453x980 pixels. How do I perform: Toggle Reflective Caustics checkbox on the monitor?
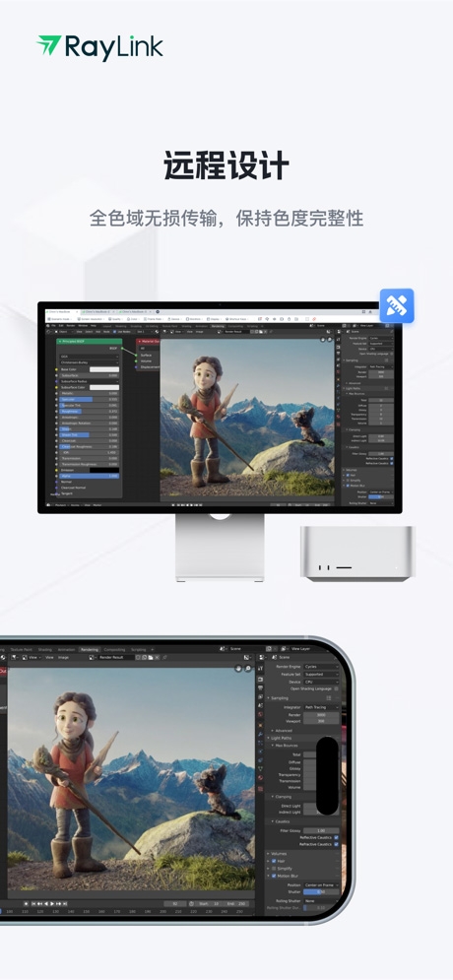tap(392, 459)
